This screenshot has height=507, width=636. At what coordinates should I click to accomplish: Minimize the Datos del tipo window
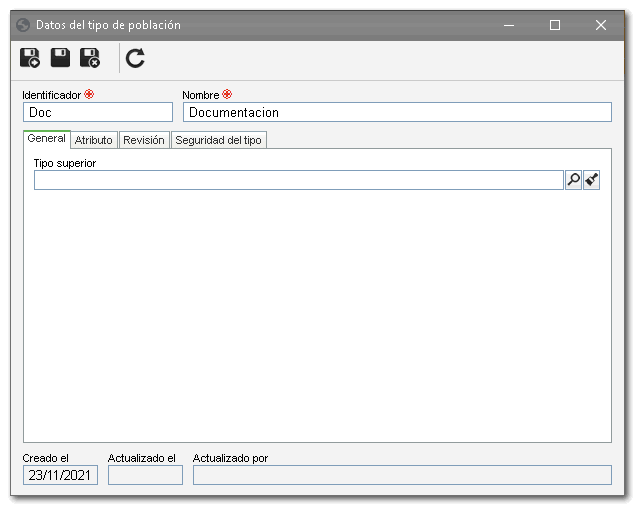509,25
